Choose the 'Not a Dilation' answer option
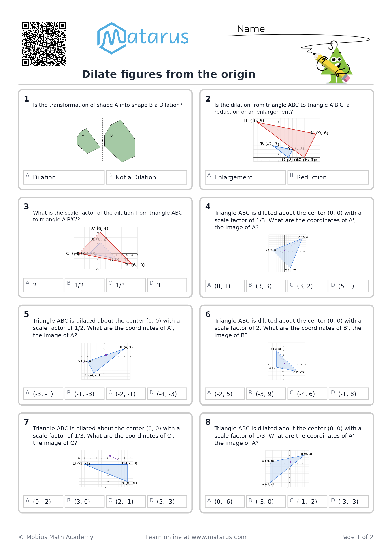This screenshot has height=555, width=392. (146, 177)
